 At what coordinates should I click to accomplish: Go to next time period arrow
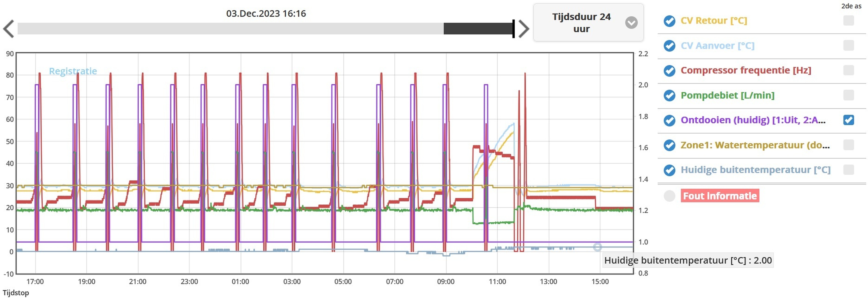(x=524, y=29)
